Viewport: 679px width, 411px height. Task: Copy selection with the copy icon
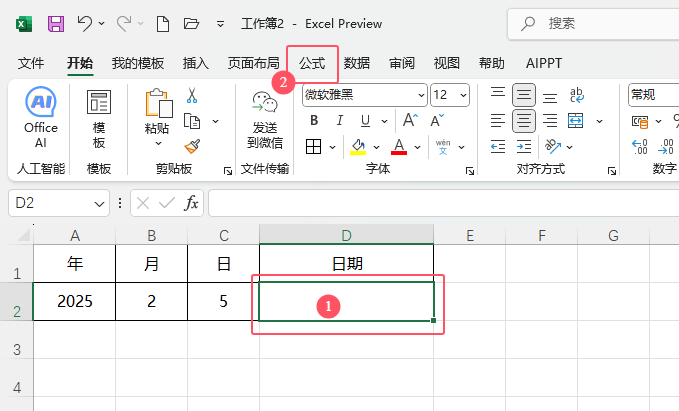pyautogui.click(x=192, y=121)
